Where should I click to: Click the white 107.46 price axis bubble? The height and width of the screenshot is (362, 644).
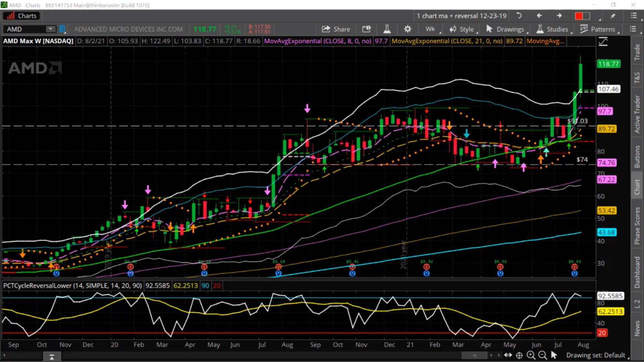[x=608, y=89]
